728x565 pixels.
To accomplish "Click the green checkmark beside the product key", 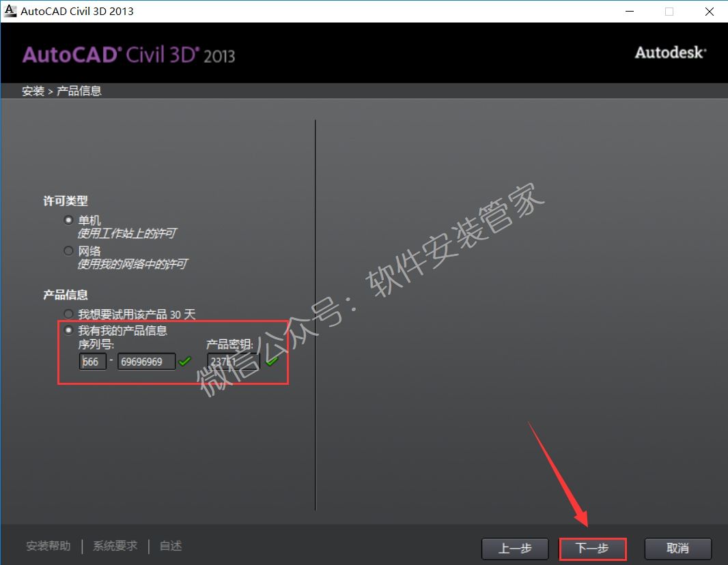I will click(x=272, y=362).
